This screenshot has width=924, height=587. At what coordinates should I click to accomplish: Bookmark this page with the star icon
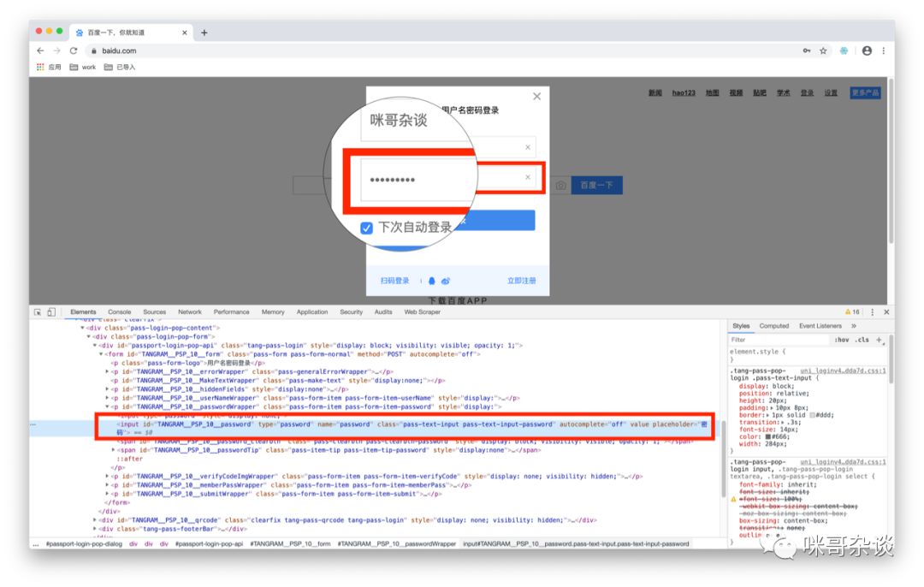pyautogui.click(x=823, y=50)
